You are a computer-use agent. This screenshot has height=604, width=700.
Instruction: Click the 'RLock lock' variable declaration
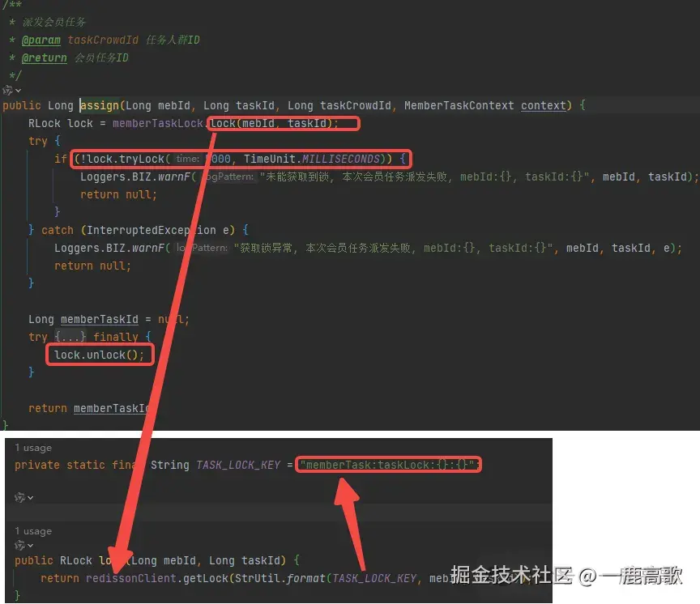pyautogui.click(x=61, y=123)
